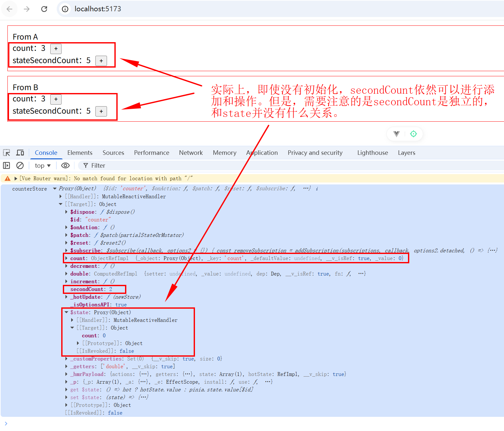Expand the top-level [[Handler]] MutableReactiveHandler row

point(61,196)
